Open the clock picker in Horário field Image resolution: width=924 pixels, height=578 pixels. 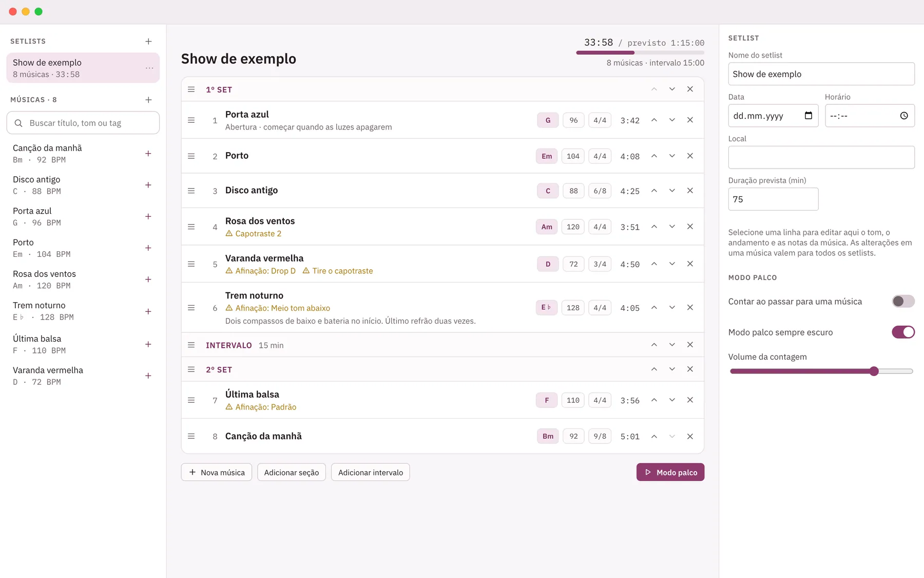pyautogui.click(x=904, y=116)
